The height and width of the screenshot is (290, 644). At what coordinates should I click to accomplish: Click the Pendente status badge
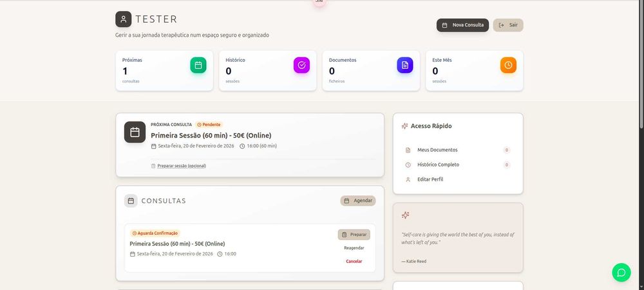(209, 124)
